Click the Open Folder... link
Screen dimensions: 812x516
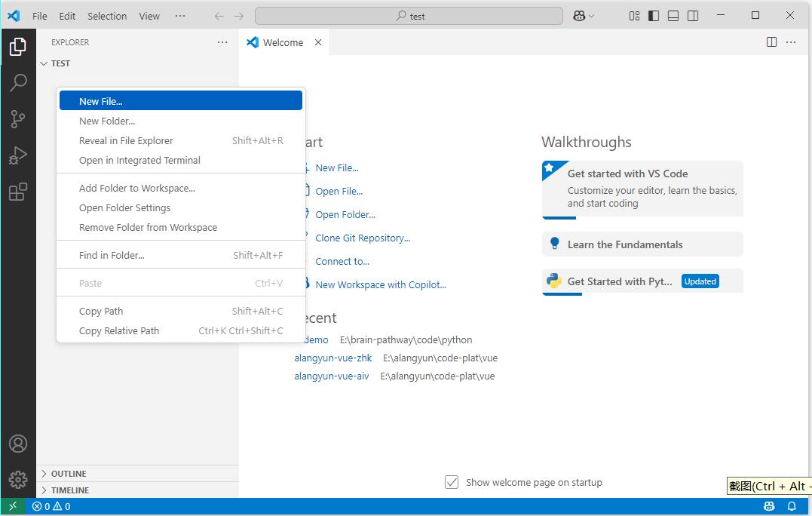click(345, 214)
